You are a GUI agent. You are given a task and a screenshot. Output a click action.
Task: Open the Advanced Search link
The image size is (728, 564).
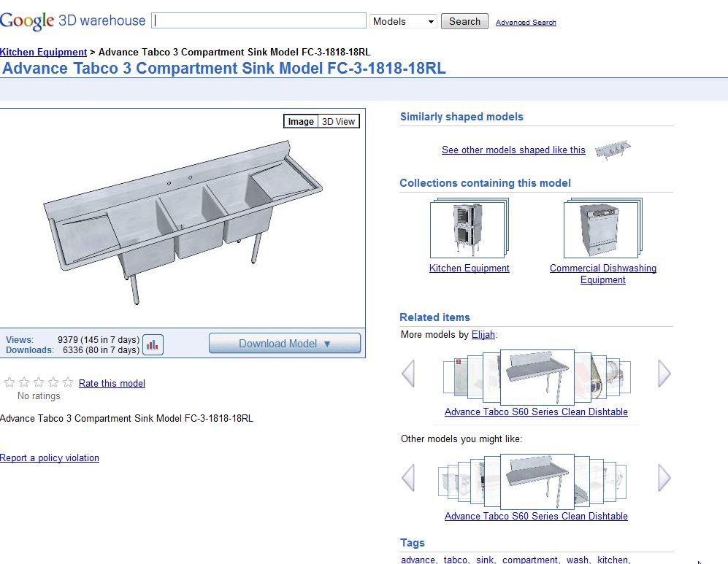tap(526, 23)
